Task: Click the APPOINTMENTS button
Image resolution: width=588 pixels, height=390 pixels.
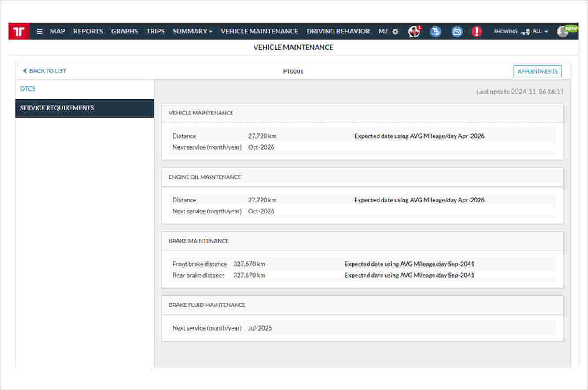Action: pyautogui.click(x=537, y=71)
